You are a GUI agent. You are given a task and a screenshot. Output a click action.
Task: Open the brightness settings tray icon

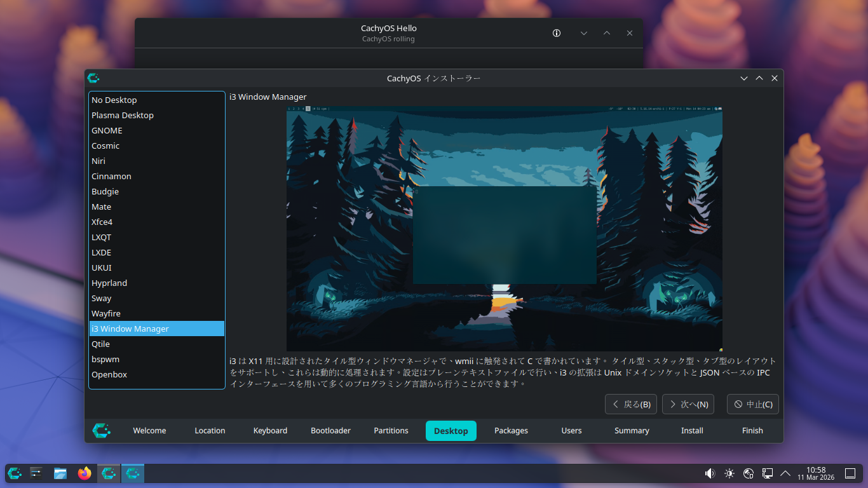click(729, 473)
